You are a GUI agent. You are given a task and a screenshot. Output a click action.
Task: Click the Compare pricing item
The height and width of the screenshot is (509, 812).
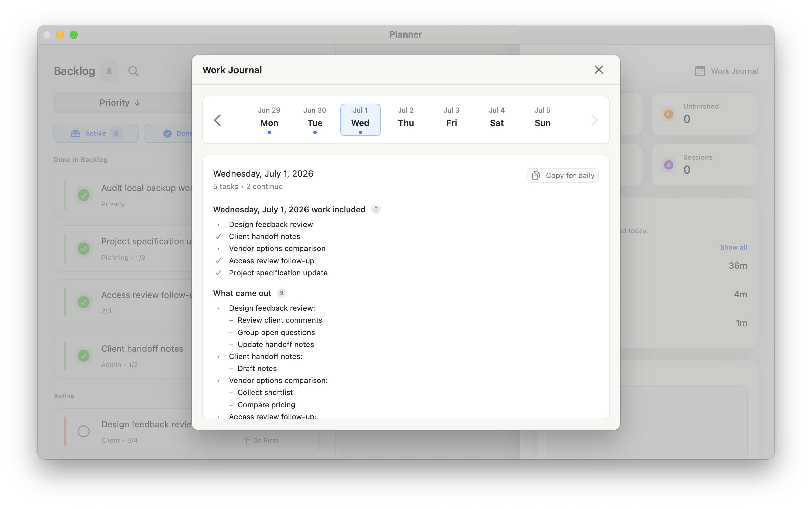(x=266, y=405)
